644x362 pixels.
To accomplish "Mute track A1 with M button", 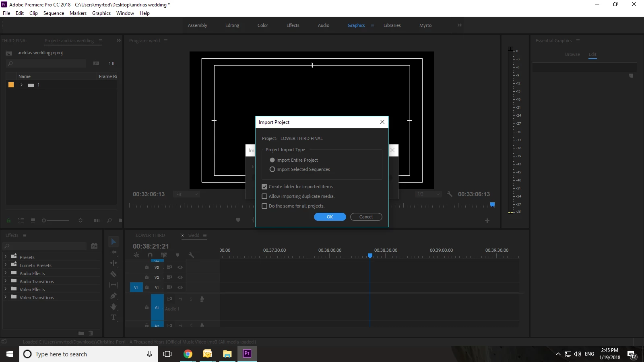I will coord(180,299).
